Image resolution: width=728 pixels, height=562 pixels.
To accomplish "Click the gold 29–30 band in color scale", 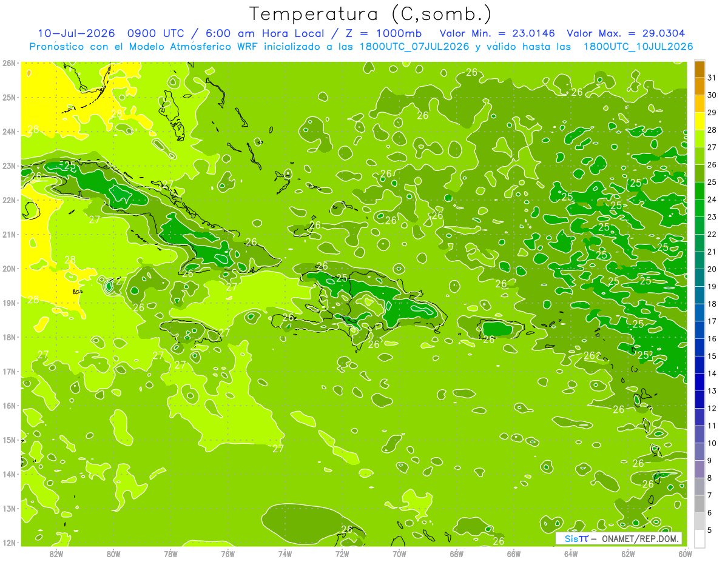I will pos(699,104).
